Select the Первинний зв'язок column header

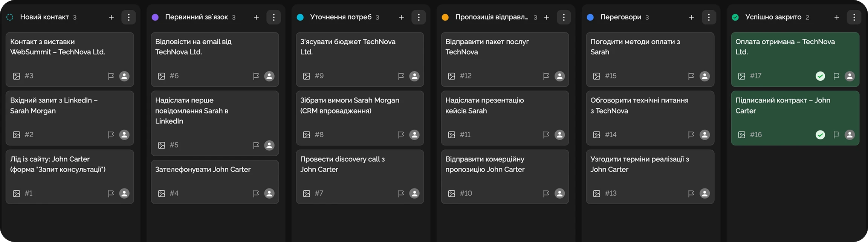pyautogui.click(x=196, y=17)
